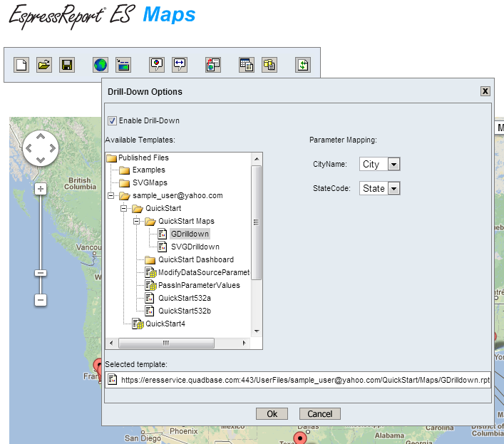Click the New map toolbar icon
The image size is (504, 444).
coord(21,65)
